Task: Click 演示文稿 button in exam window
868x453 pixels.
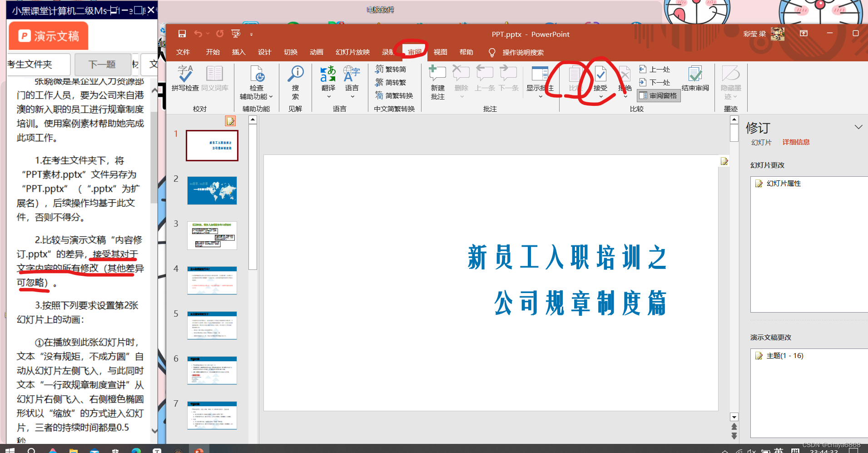Action: pos(49,36)
